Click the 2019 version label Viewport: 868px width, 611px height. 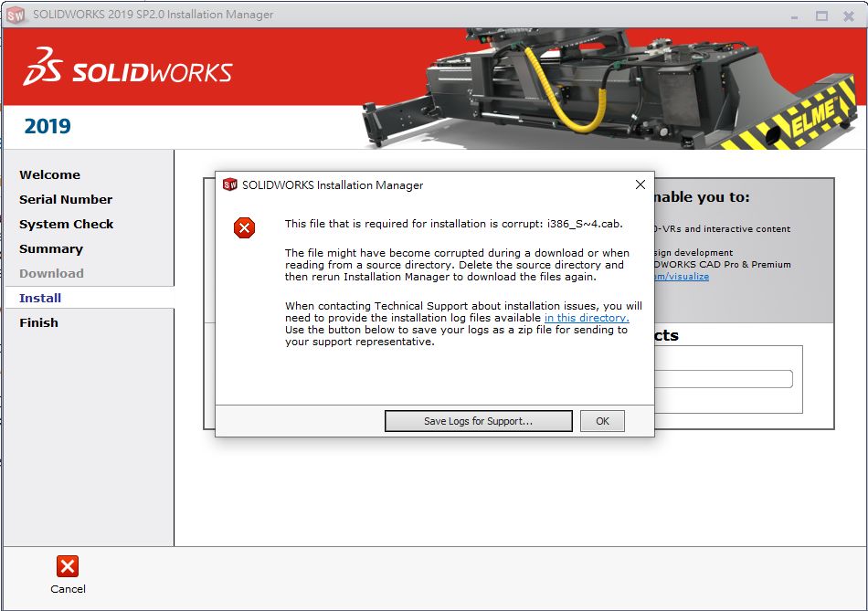pos(48,126)
